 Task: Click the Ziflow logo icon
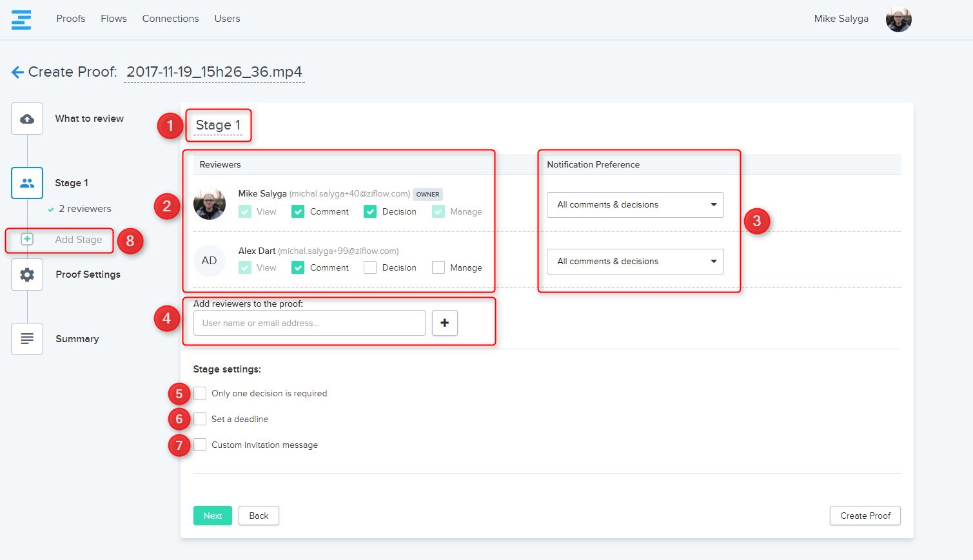21,19
